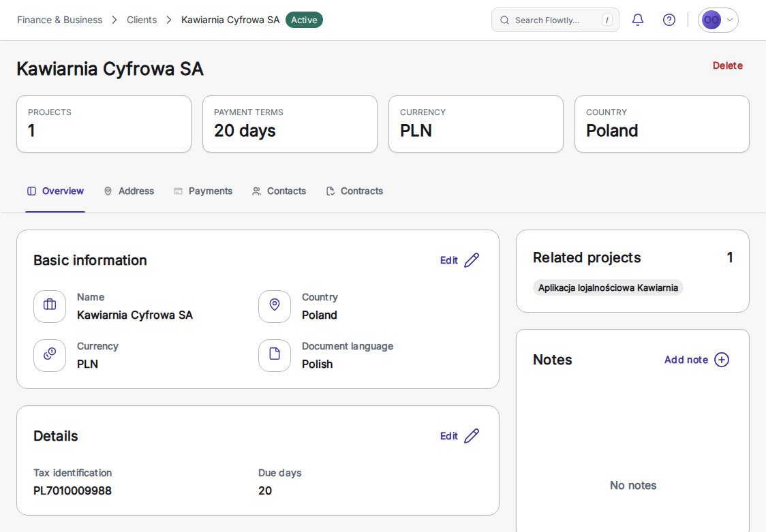Go to the Contracts tab
766x532 pixels.
(x=354, y=191)
